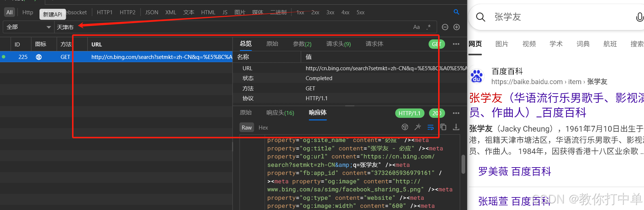The height and width of the screenshot is (210, 644).
Task: Open the 张学友 百度百科 result title link
Action: click(x=557, y=105)
